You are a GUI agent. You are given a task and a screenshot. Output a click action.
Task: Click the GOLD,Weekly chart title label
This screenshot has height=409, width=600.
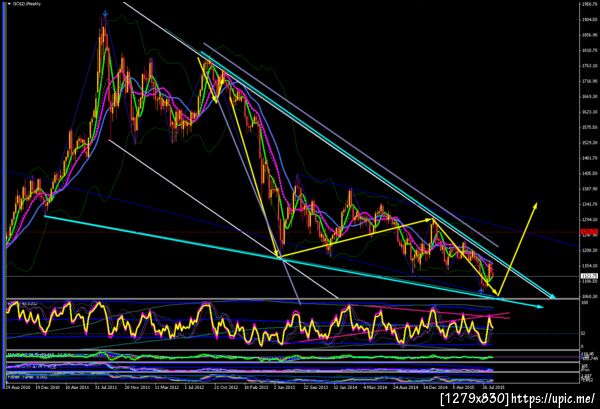[27, 4]
